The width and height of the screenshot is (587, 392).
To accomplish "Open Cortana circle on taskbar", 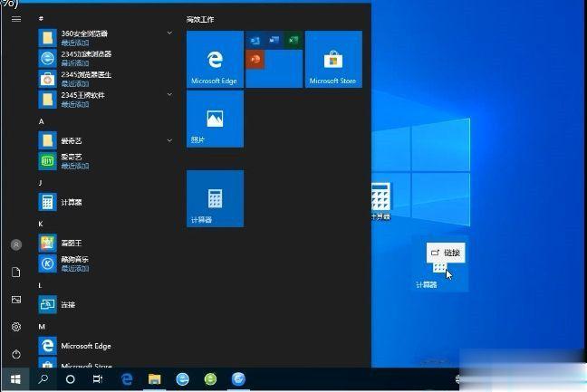I will pos(70,379).
